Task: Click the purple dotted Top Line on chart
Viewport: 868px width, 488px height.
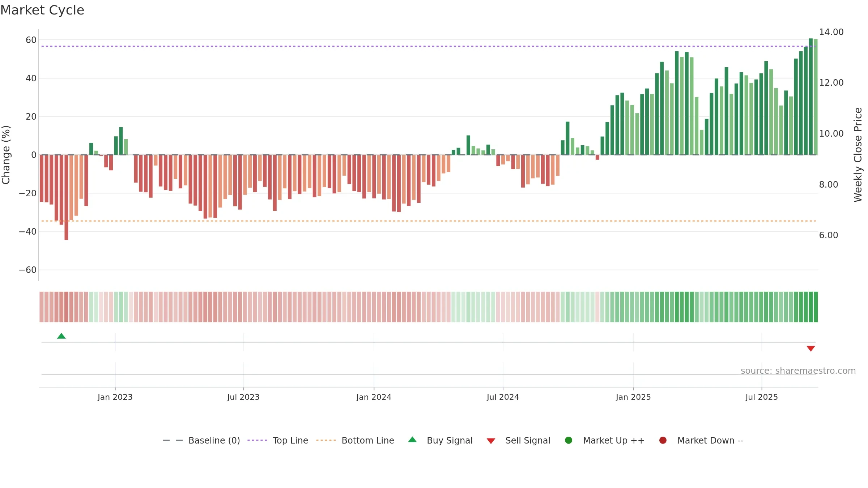Action: click(429, 46)
